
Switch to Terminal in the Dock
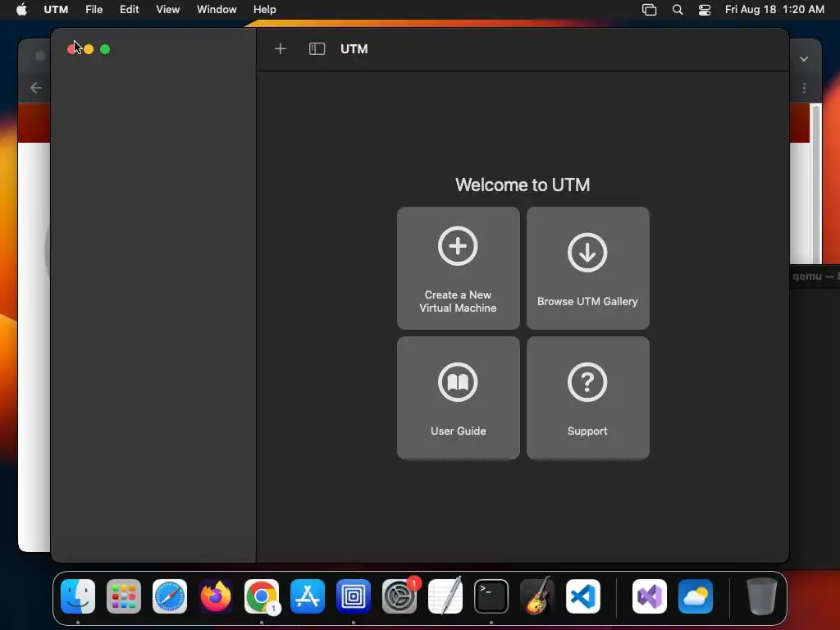pos(491,596)
